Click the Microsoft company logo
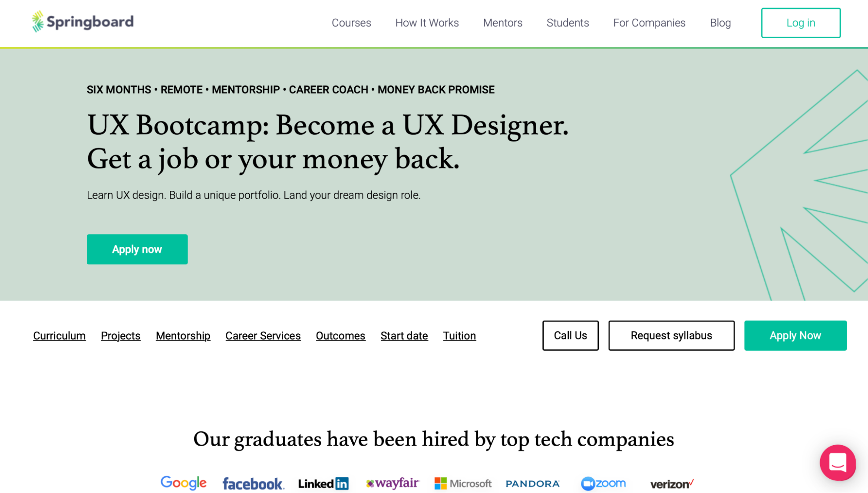Viewport: 868px width, 493px height. point(462,483)
